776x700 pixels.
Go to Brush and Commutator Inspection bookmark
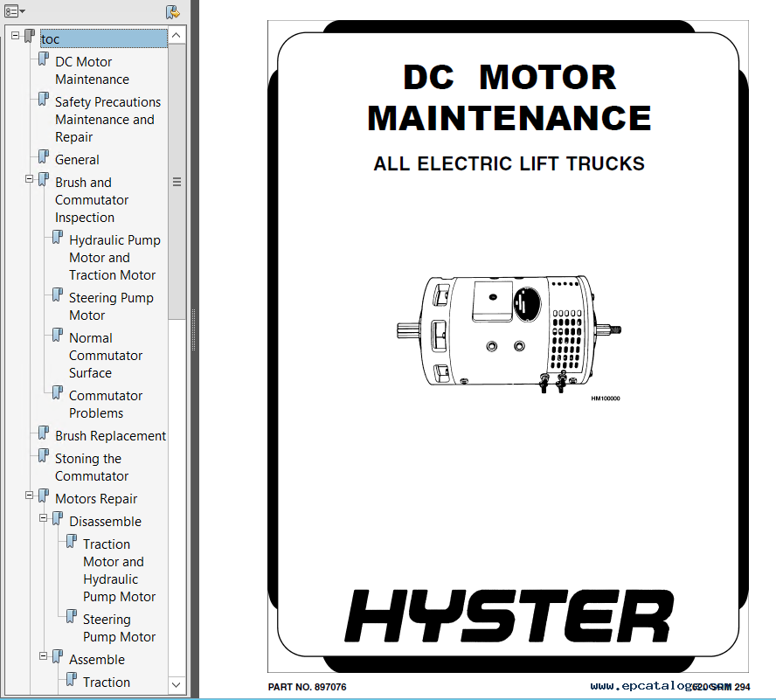click(x=92, y=199)
